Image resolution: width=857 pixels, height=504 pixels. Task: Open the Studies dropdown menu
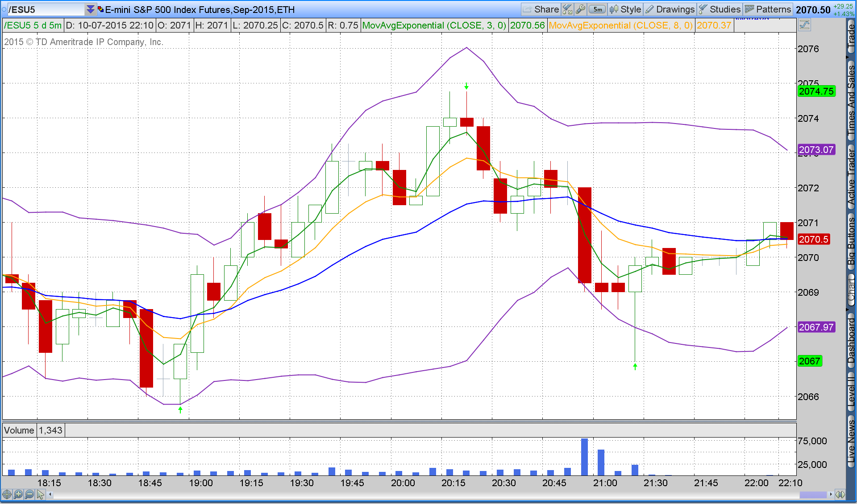point(720,9)
